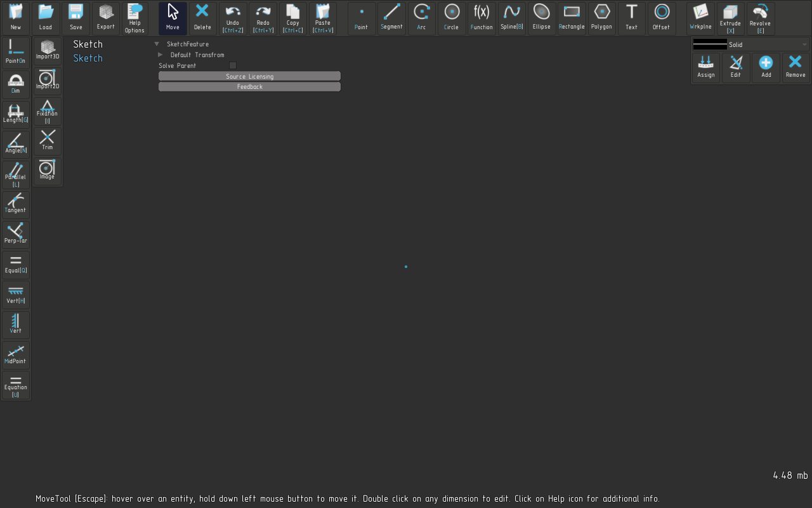Click the Assign style button
The width and height of the screenshot is (812, 508).
pos(706,67)
